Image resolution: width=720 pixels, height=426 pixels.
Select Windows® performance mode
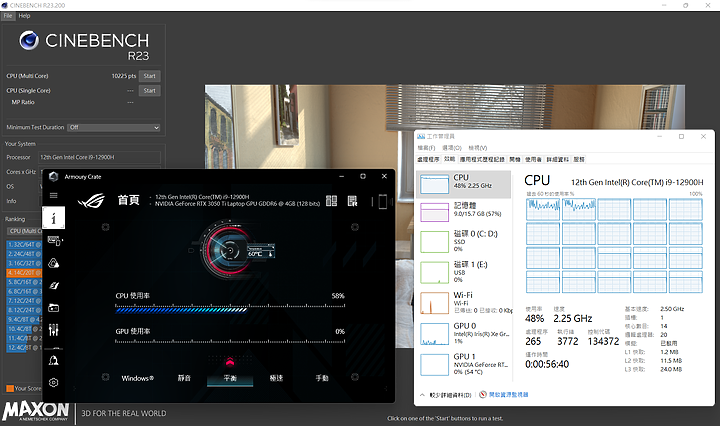pos(138,378)
